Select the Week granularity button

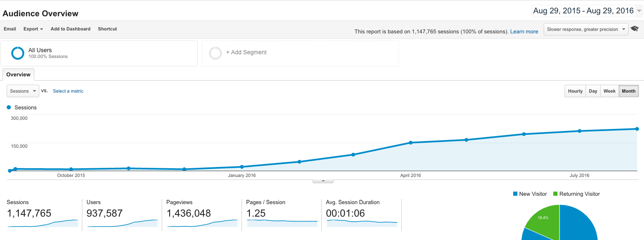[x=609, y=91]
